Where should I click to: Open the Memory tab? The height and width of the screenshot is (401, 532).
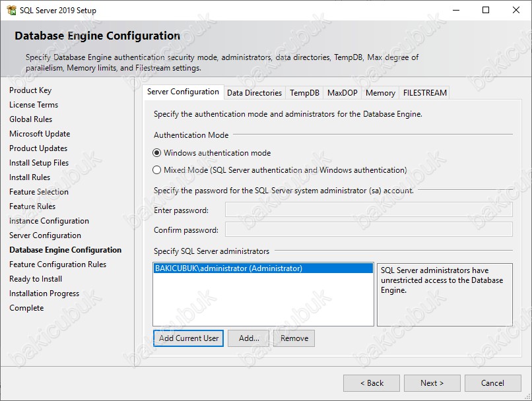pos(380,93)
